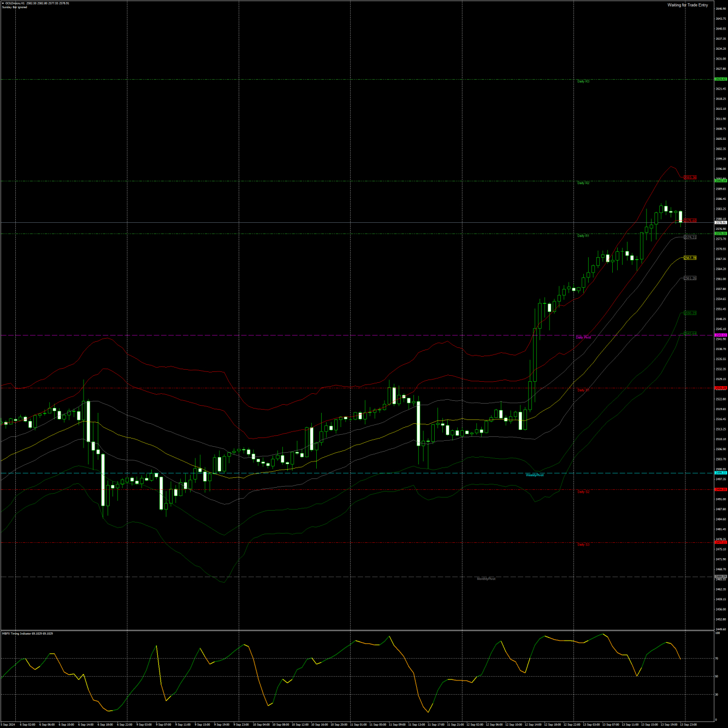Viewport: 728px width, 728px height.
Task: Click the green 2624.42 Daily R3 axis tag
Action: pyautogui.click(x=721, y=79)
